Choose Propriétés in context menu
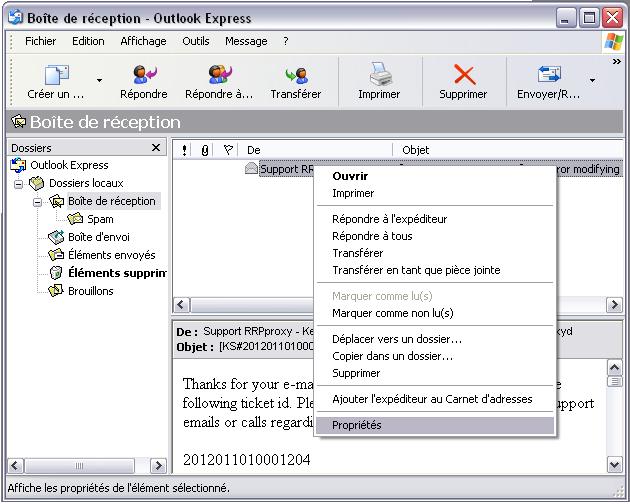The height and width of the screenshot is (504, 630). pyautogui.click(x=435, y=425)
